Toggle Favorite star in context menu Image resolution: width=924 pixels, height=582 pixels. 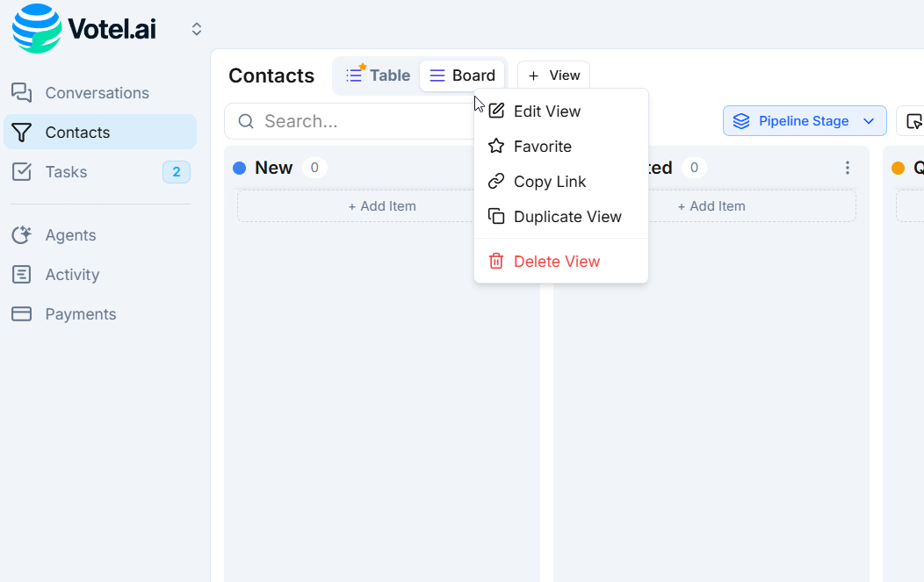point(496,147)
